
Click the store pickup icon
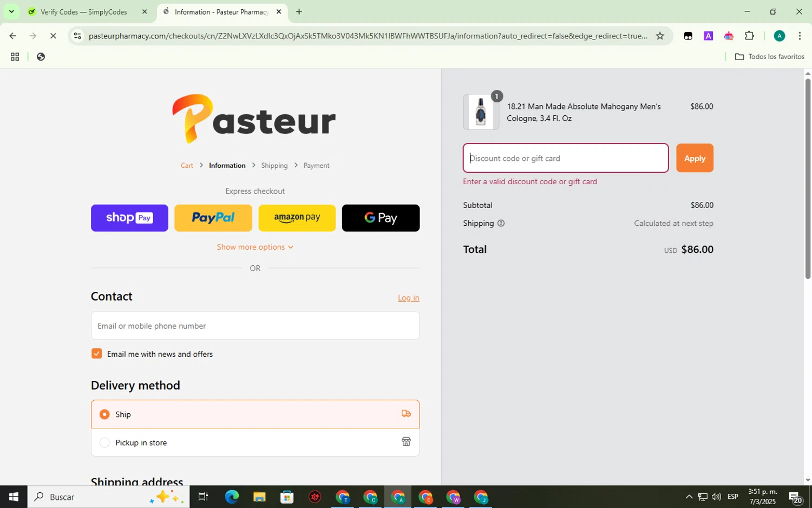coord(406,442)
